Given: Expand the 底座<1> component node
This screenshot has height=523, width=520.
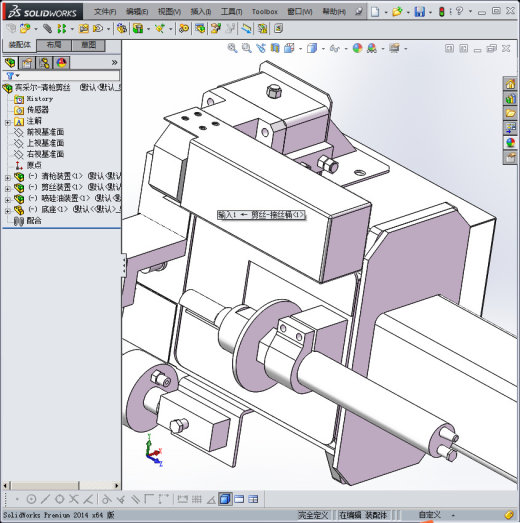Looking at the screenshot, I should coord(8,211).
